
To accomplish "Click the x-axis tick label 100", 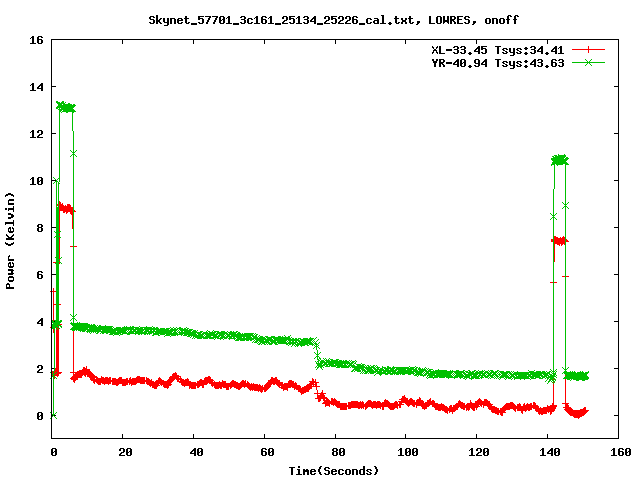I will (x=408, y=452).
